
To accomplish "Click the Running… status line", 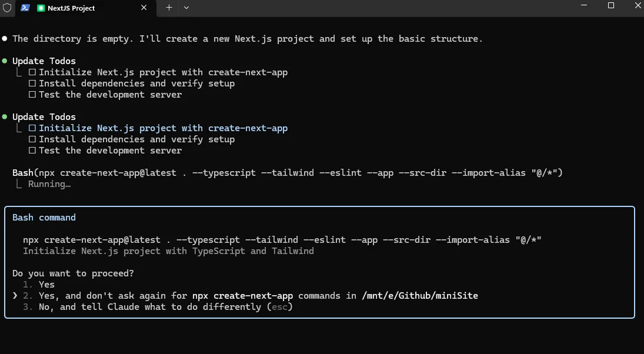I will click(49, 184).
